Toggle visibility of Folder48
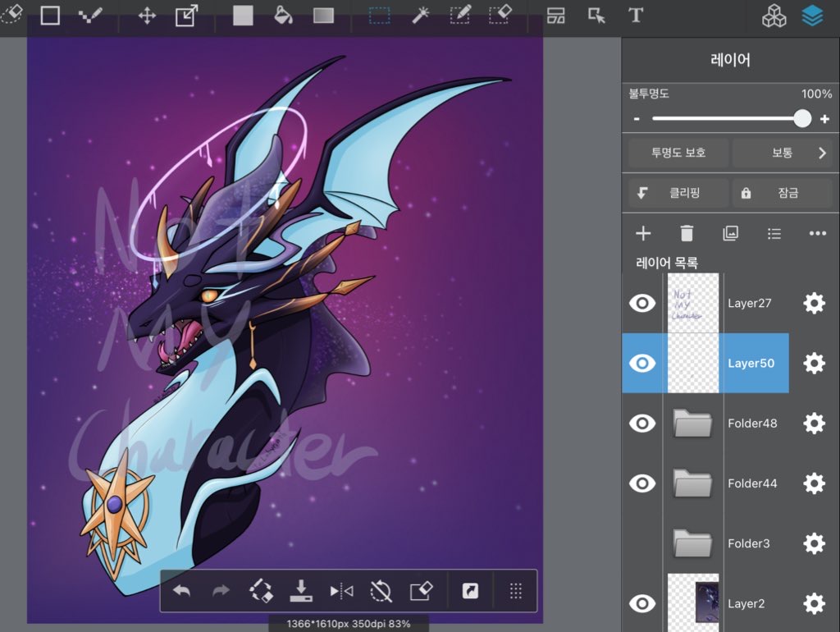The image size is (840, 632). coord(641,424)
